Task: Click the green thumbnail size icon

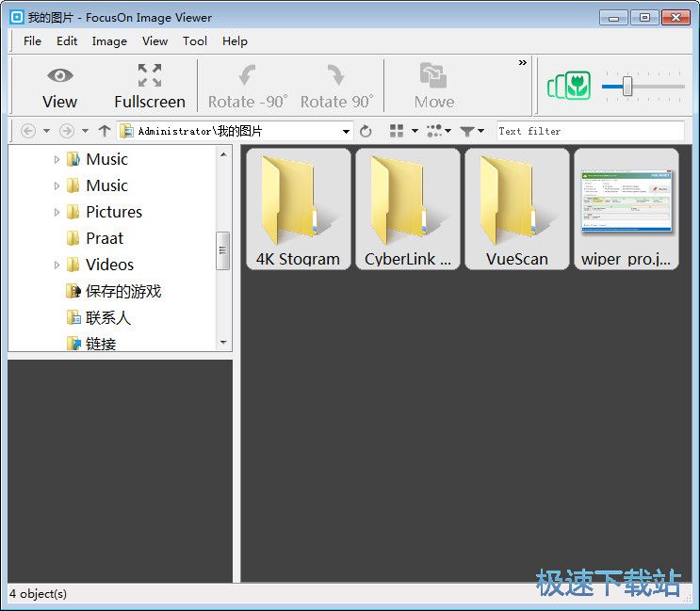Action: [x=569, y=87]
